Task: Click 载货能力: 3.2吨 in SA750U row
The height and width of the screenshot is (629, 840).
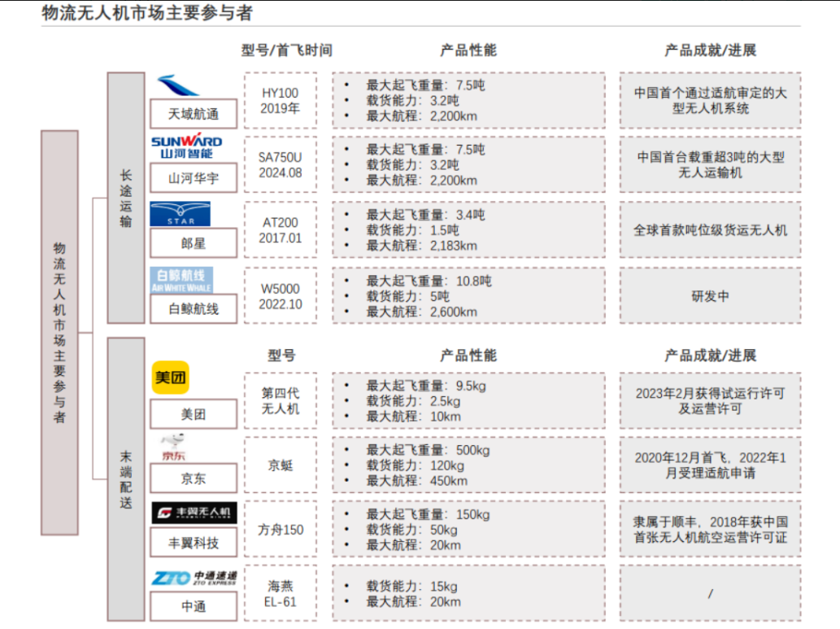Action: [412, 164]
